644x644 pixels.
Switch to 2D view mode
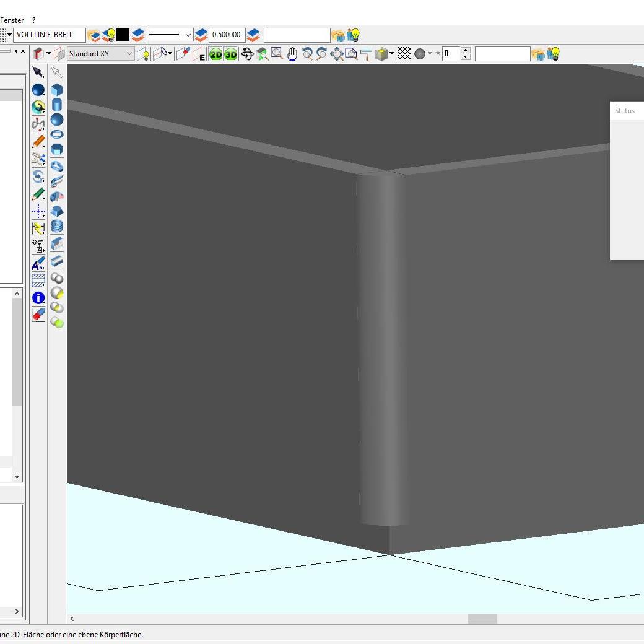(x=215, y=54)
